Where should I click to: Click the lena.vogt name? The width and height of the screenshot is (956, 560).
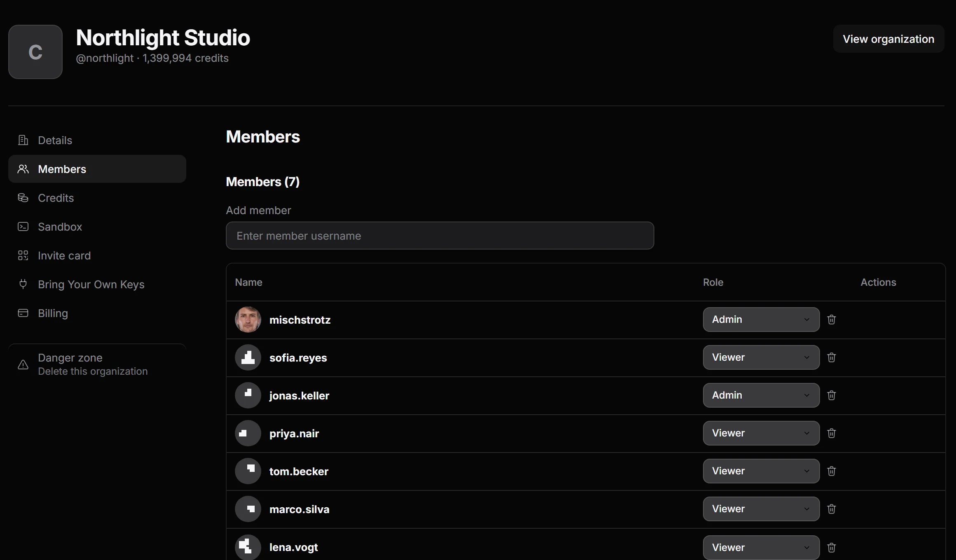(293, 547)
